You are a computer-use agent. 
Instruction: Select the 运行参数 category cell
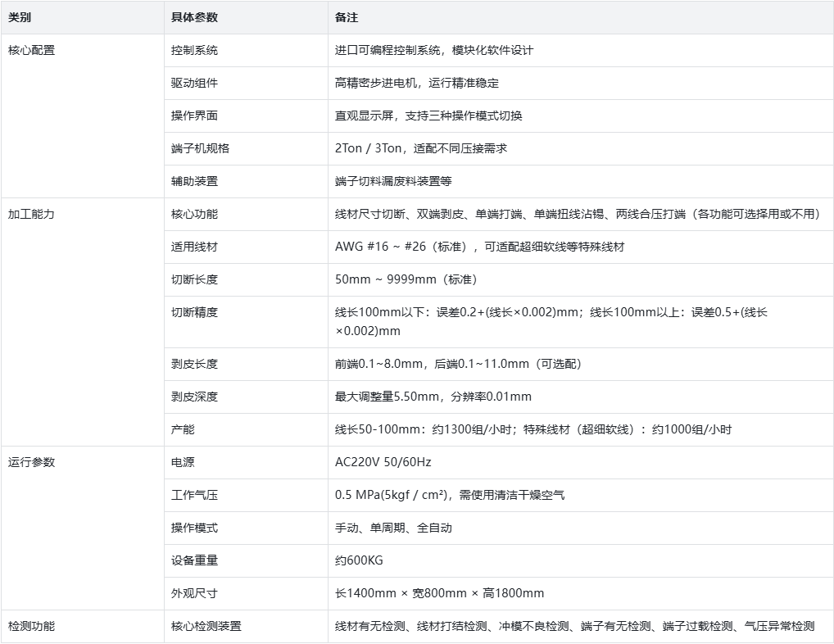pyautogui.click(x=31, y=462)
